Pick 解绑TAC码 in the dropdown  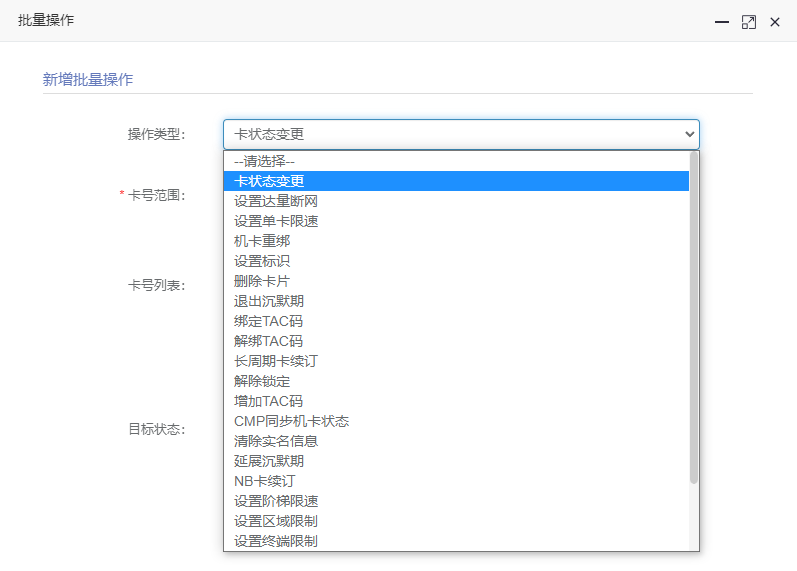coord(456,341)
